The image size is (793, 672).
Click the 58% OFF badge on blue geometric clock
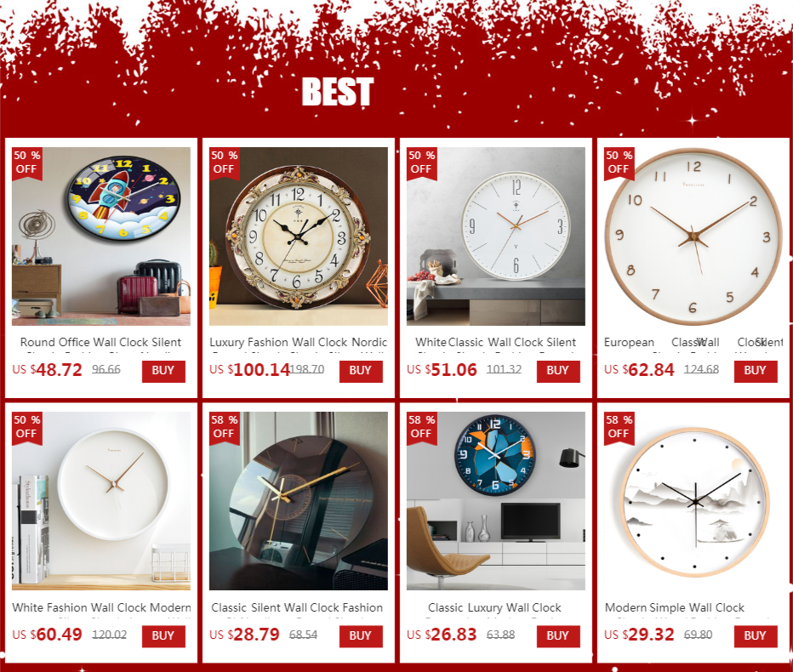[422, 427]
